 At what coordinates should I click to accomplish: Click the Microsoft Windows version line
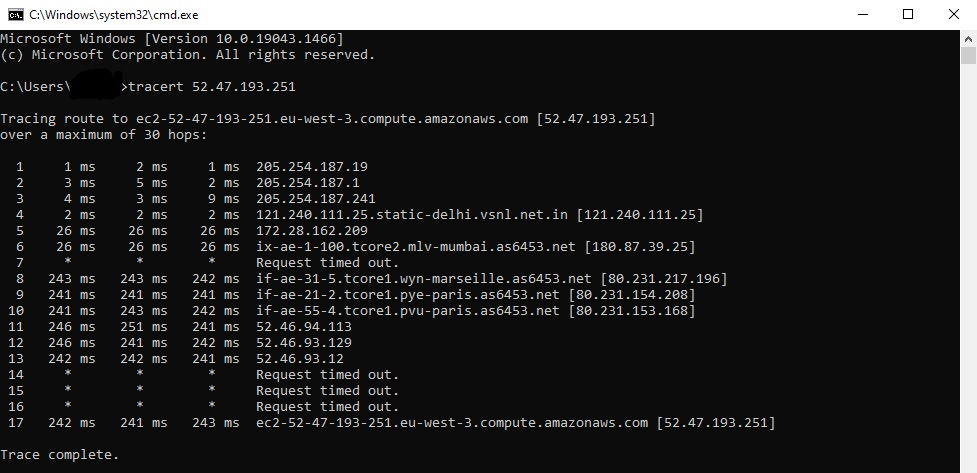tap(172, 39)
